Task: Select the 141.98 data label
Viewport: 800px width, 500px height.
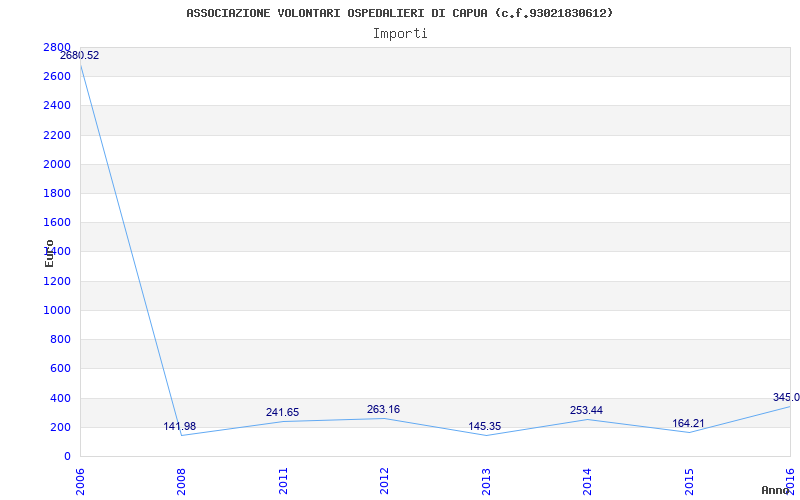Action: tap(180, 427)
